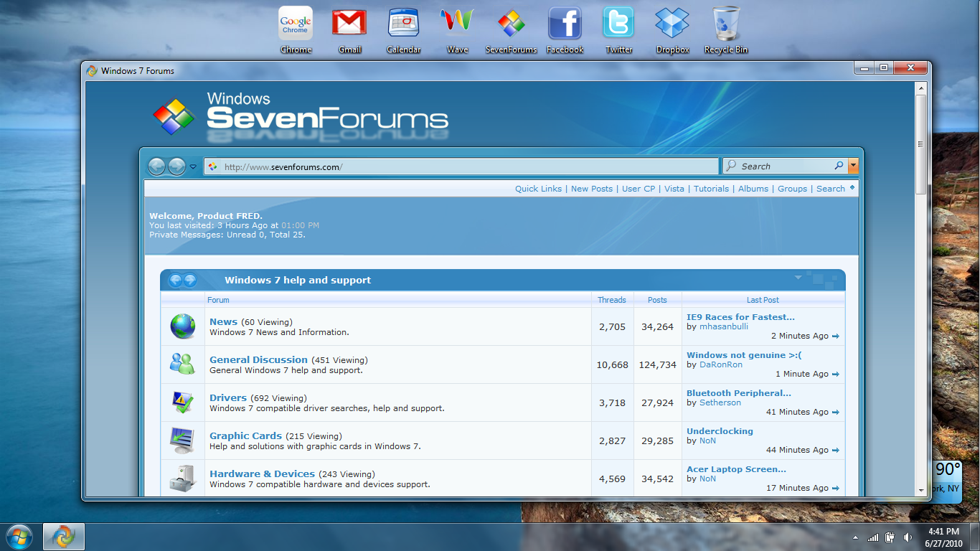The width and height of the screenshot is (980, 551).
Task: Click the page scrollbar down arrow
Action: point(922,491)
